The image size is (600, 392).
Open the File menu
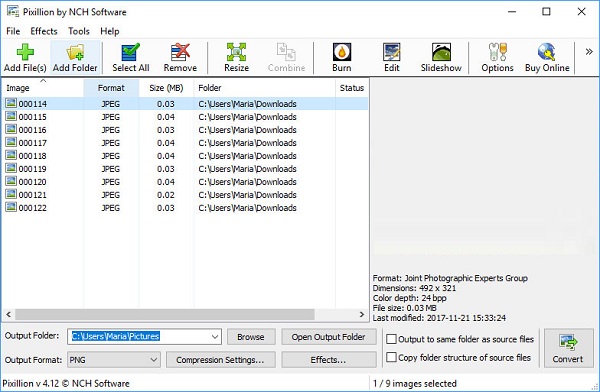pos(13,31)
